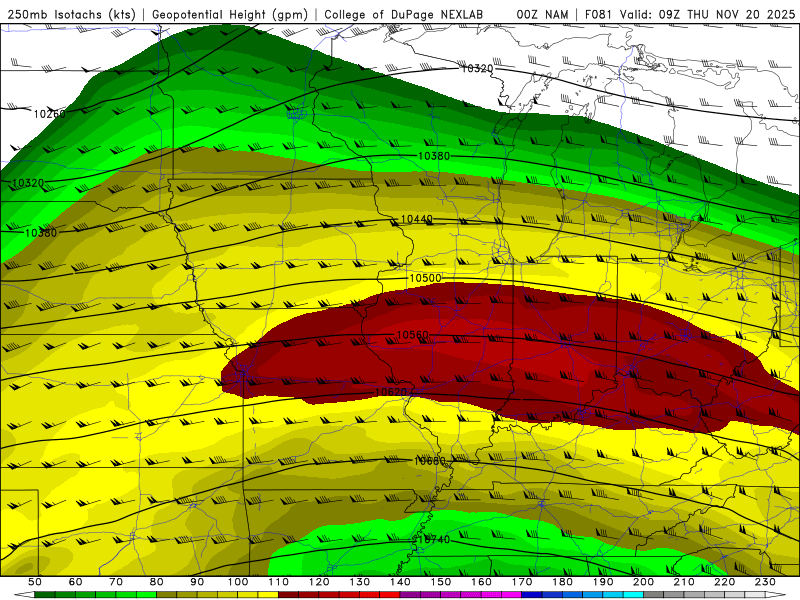This screenshot has width=800, height=600.
Task: Select the 80 value on the color scale
Action: 157,582
